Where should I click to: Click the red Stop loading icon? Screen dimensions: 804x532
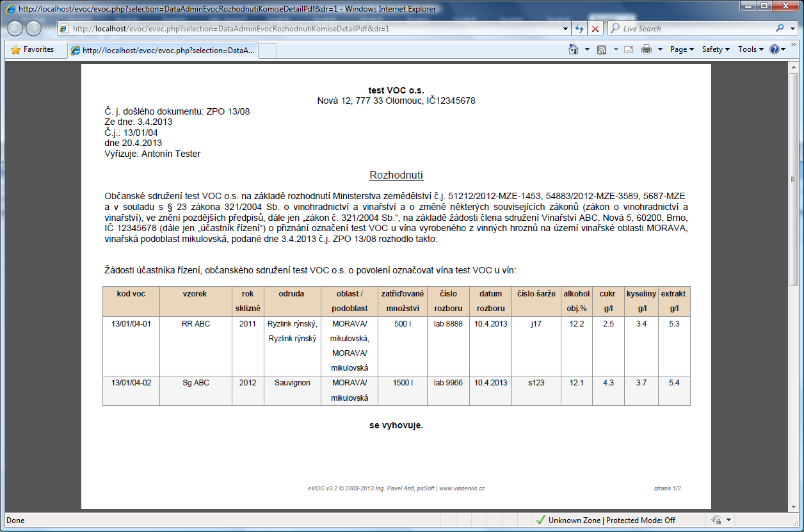click(x=595, y=29)
